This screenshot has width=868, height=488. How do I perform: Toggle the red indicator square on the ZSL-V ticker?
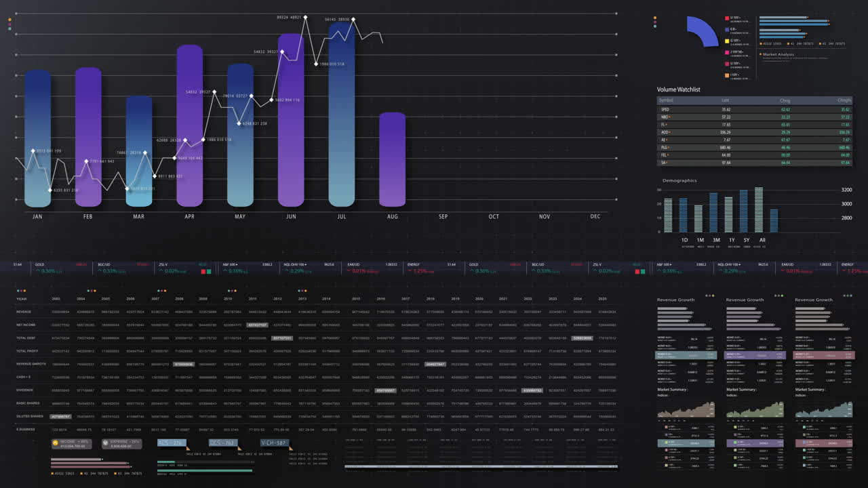click(204, 271)
